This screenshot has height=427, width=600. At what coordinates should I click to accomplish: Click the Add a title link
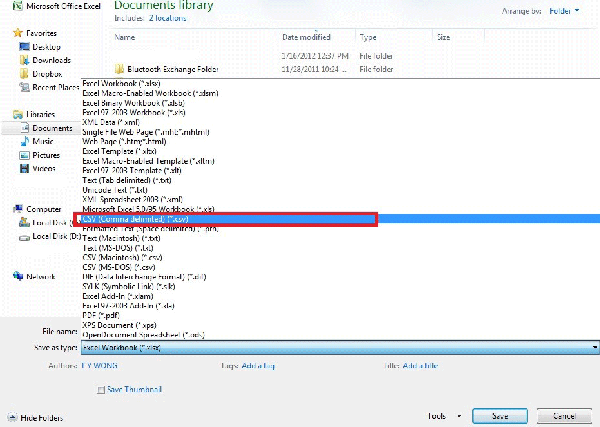[420, 366]
